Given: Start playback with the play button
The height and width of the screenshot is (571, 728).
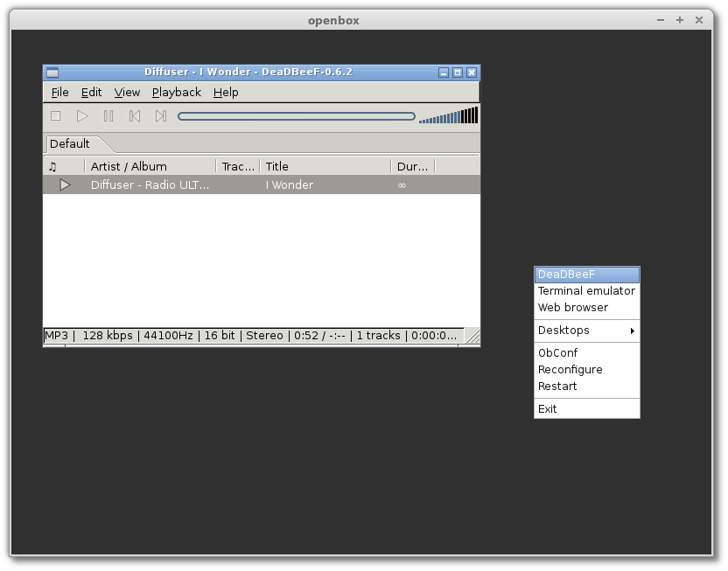Looking at the screenshot, I should [82, 116].
